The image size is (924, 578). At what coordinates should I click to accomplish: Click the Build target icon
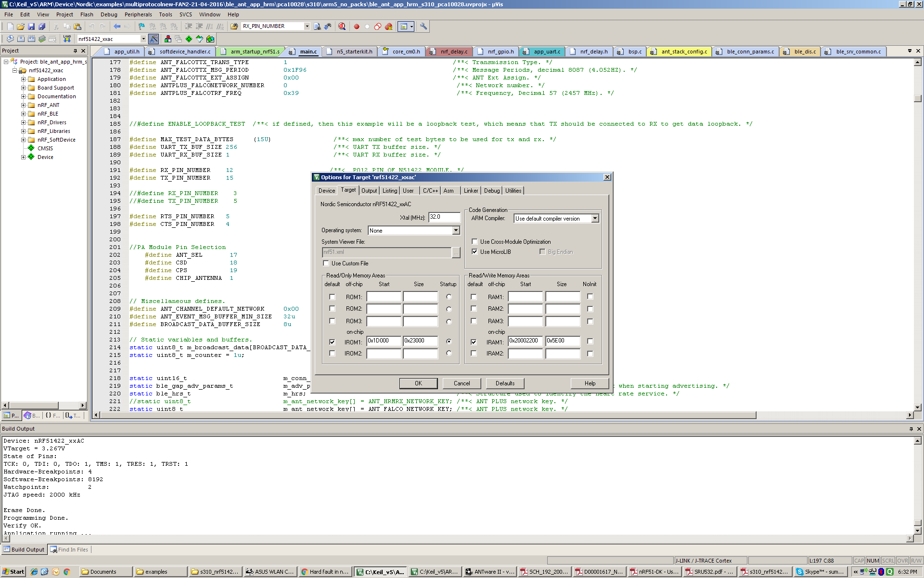pos(21,39)
